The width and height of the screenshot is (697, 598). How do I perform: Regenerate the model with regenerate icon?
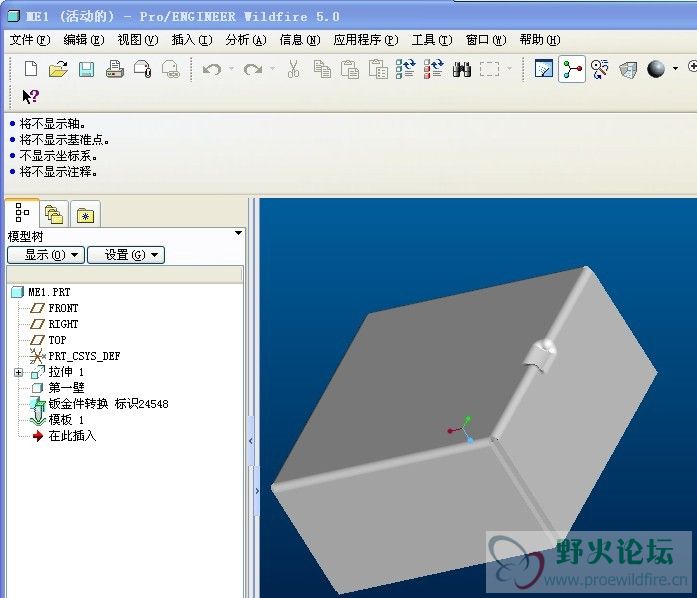tap(405, 69)
